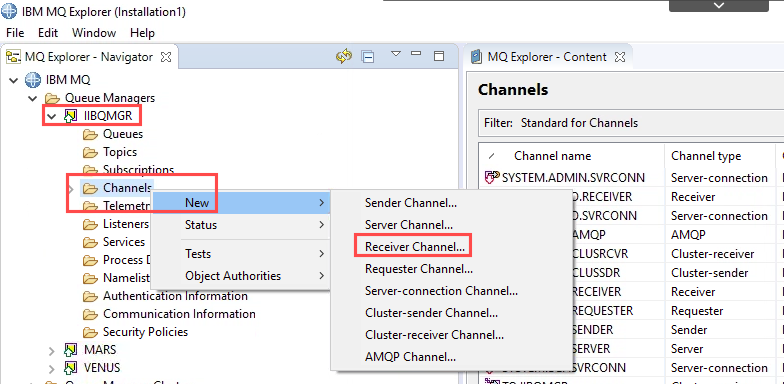The height and width of the screenshot is (384, 784).
Task: Open the Tests submenu
Action: (x=241, y=254)
